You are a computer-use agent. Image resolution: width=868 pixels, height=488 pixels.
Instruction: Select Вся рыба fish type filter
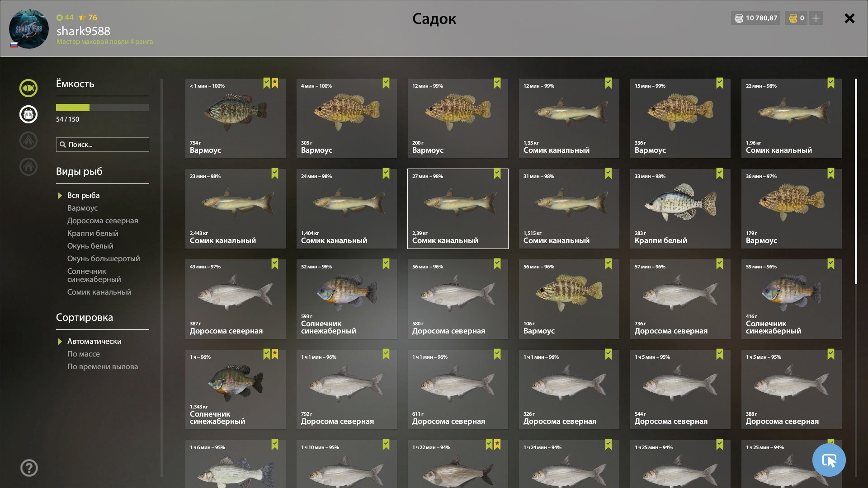(84, 195)
